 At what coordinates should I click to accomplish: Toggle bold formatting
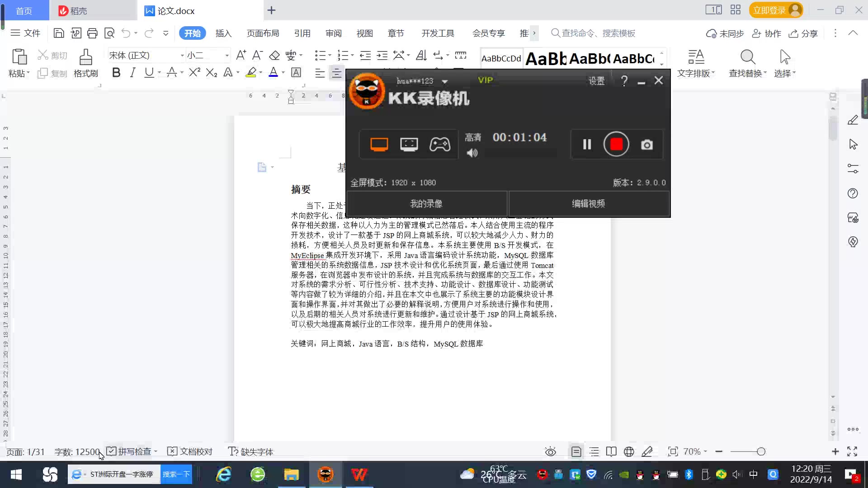coord(116,72)
